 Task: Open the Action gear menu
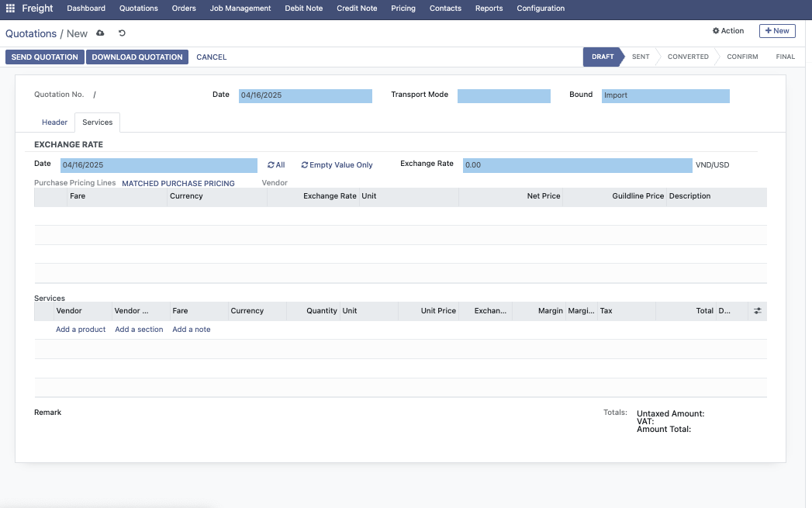pyautogui.click(x=727, y=31)
